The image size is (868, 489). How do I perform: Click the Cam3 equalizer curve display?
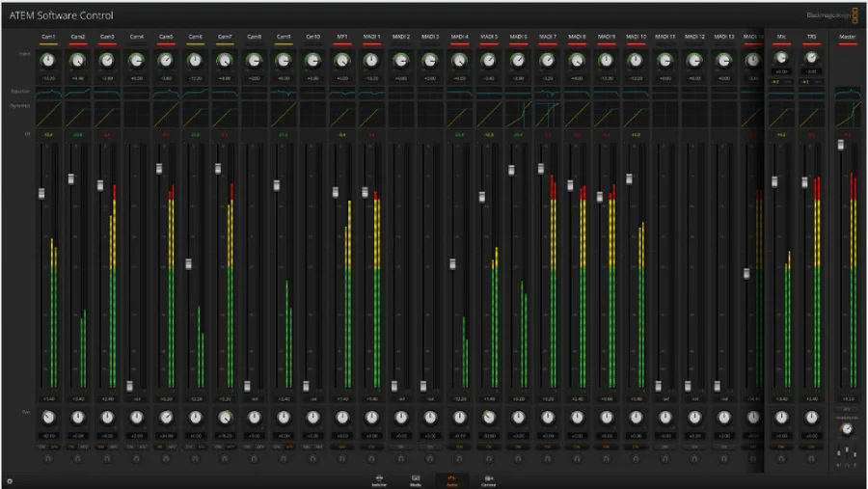(107, 95)
